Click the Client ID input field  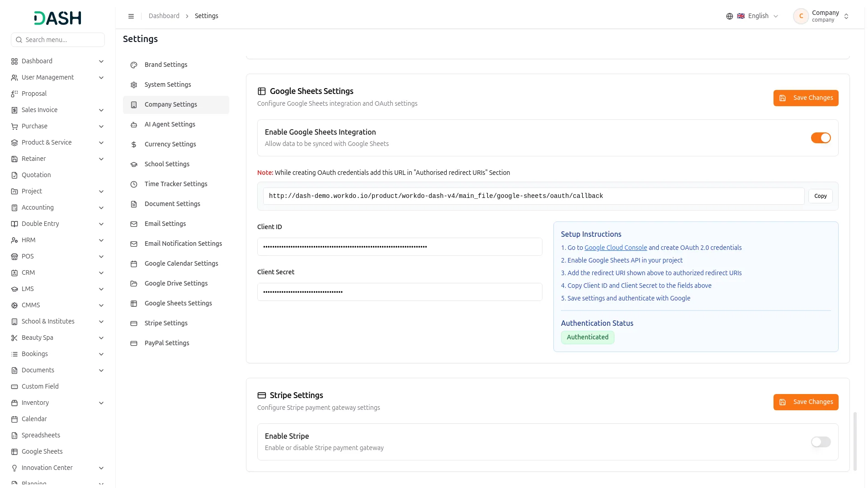[x=400, y=247]
